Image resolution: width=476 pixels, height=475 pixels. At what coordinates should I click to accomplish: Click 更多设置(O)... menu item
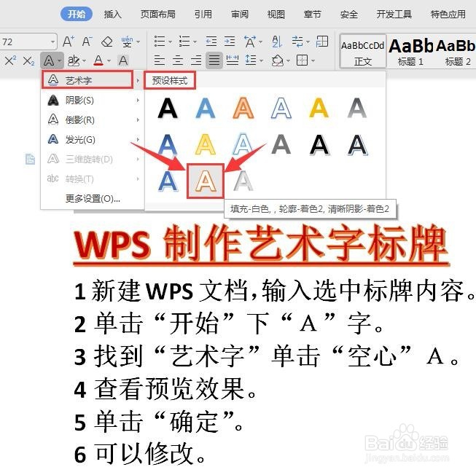pyautogui.click(x=93, y=199)
